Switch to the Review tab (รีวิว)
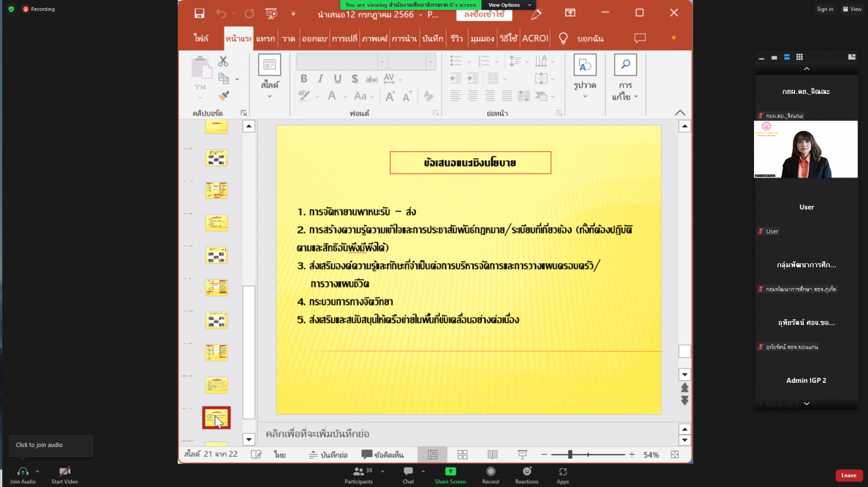 click(x=457, y=38)
